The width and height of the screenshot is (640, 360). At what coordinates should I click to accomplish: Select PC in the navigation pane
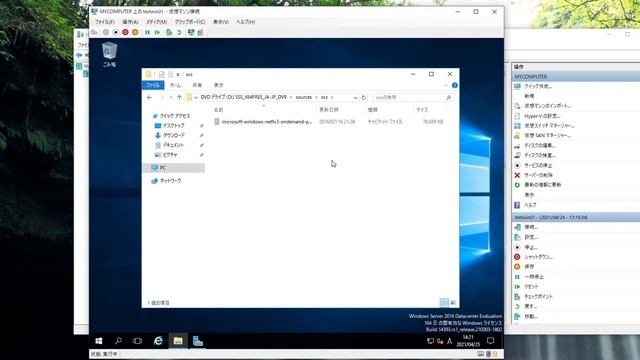tap(174, 168)
